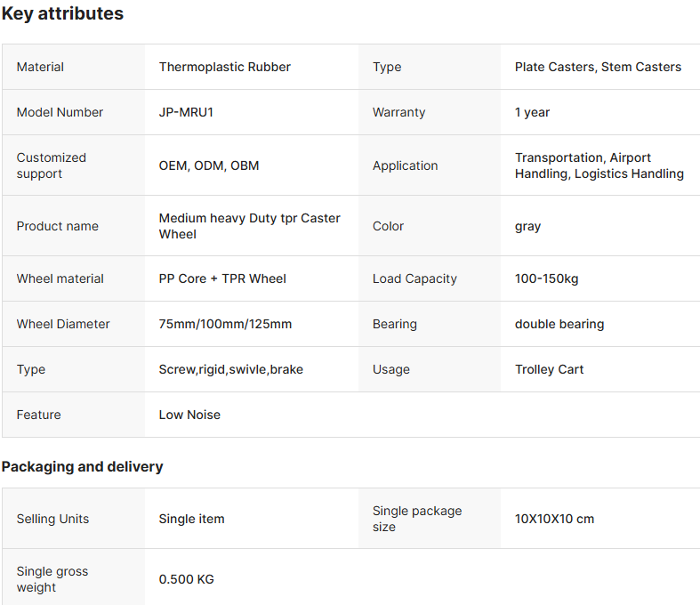
Task: Click the OEM, ODM, OBM value
Action: coord(209,165)
